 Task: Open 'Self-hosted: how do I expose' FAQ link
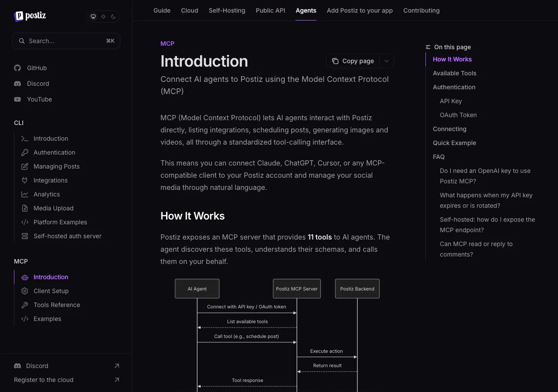click(487, 225)
